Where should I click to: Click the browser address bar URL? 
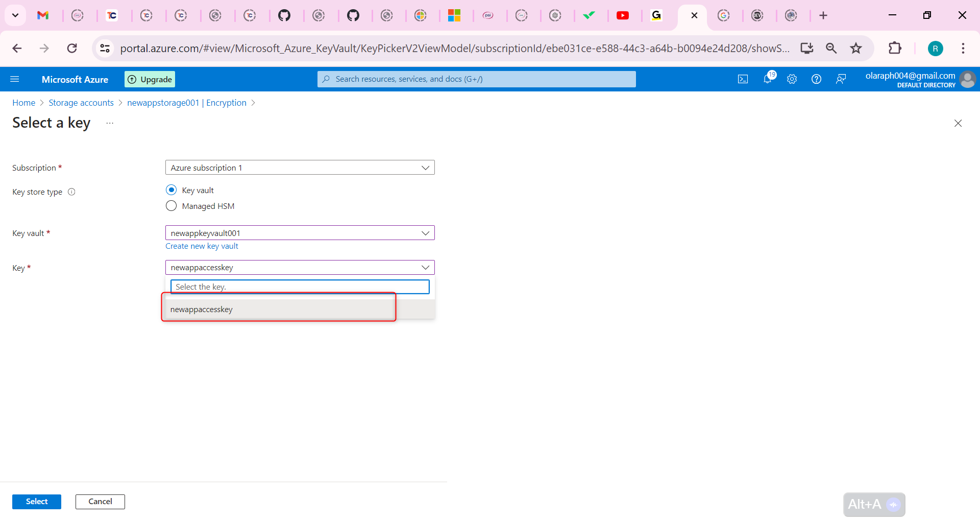click(x=454, y=49)
